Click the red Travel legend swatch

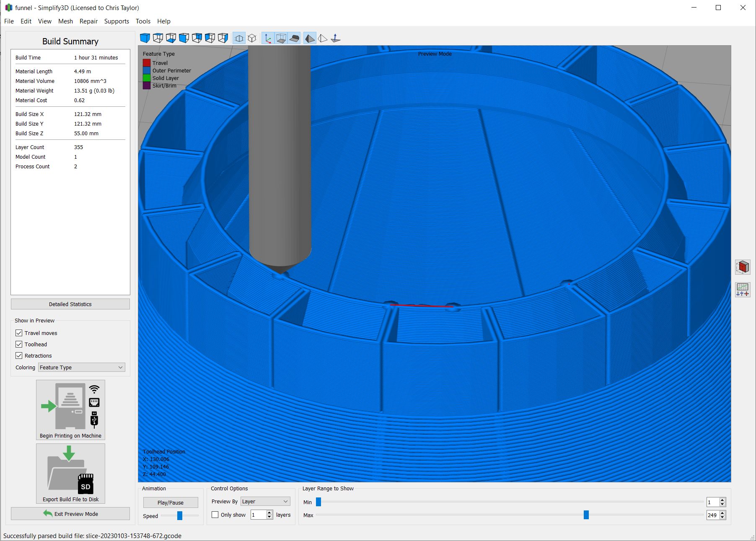(x=147, y=63)
